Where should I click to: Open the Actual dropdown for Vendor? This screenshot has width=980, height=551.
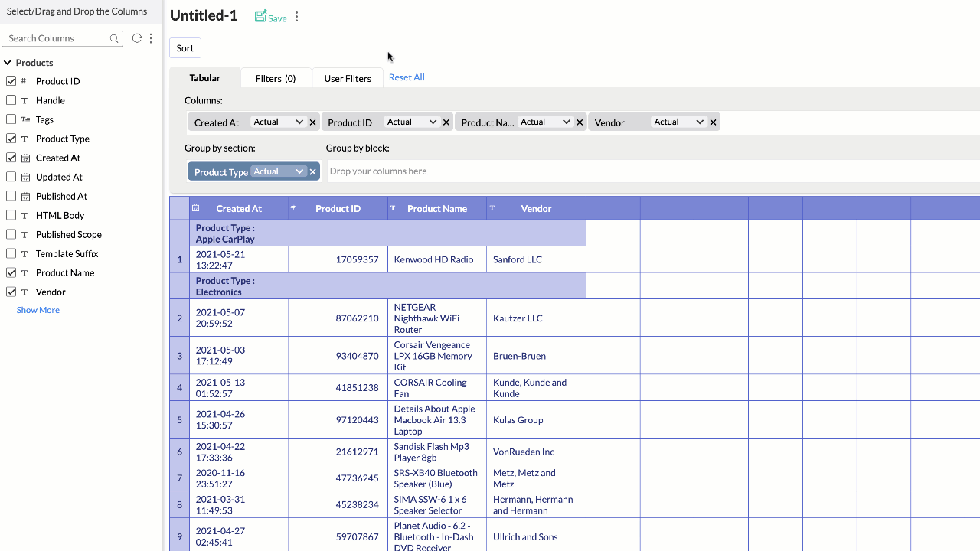(x=679, y=122)
